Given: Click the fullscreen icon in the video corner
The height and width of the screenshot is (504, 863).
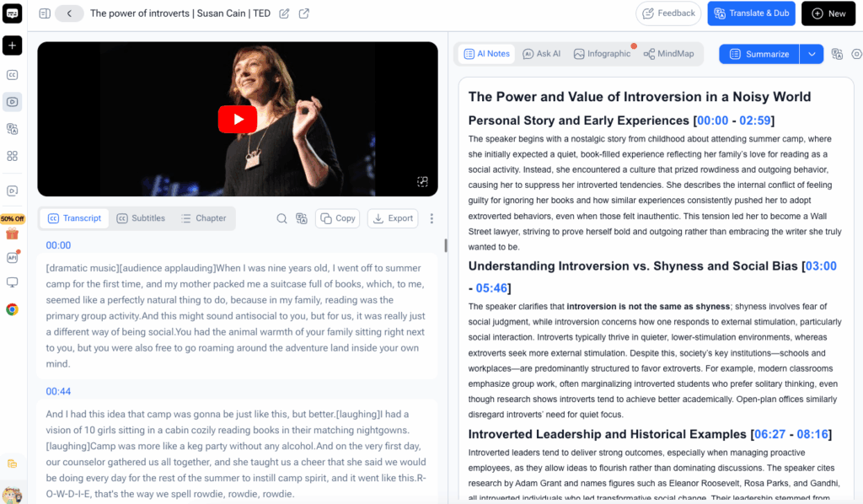Looking at the screenshot, I should tap(422, 181).
